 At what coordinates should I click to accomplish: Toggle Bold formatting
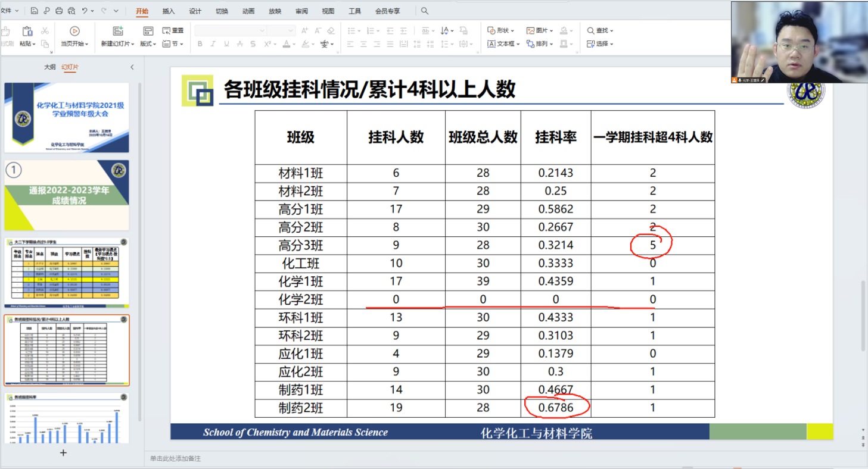(200, 44)
